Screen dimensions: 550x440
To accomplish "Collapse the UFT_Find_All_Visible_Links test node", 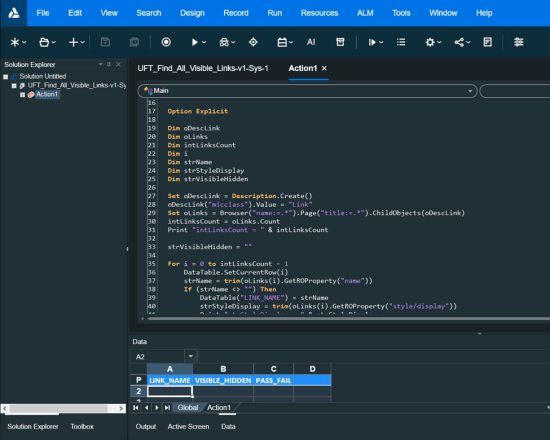I will (x=14, y=86).
